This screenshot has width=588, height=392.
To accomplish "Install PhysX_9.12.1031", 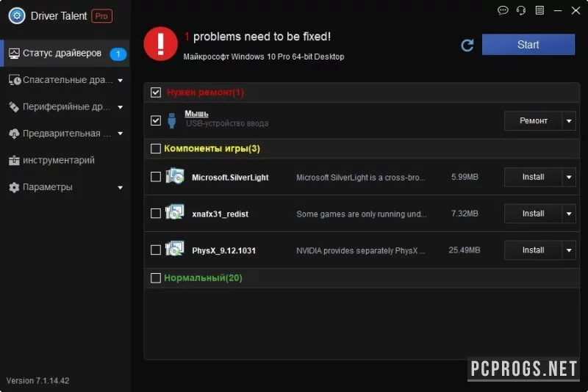I will 534,250.
